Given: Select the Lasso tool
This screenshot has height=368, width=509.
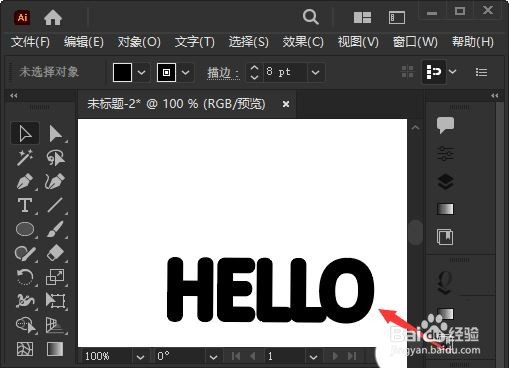Looking at the screenshot, I should (55, 157).
